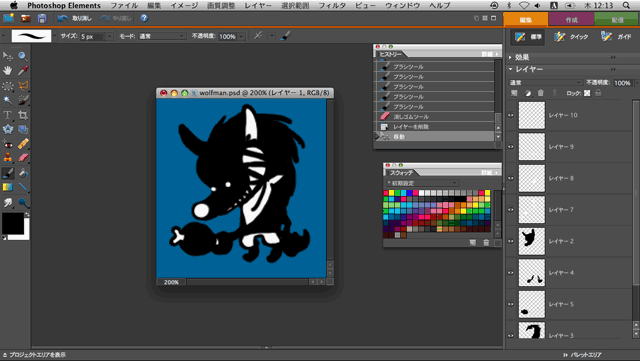The width and height of the screenshot is (640, 361).
Task: Select the Line shape tool
Action: pyautogui.click(x=23, y=187)
